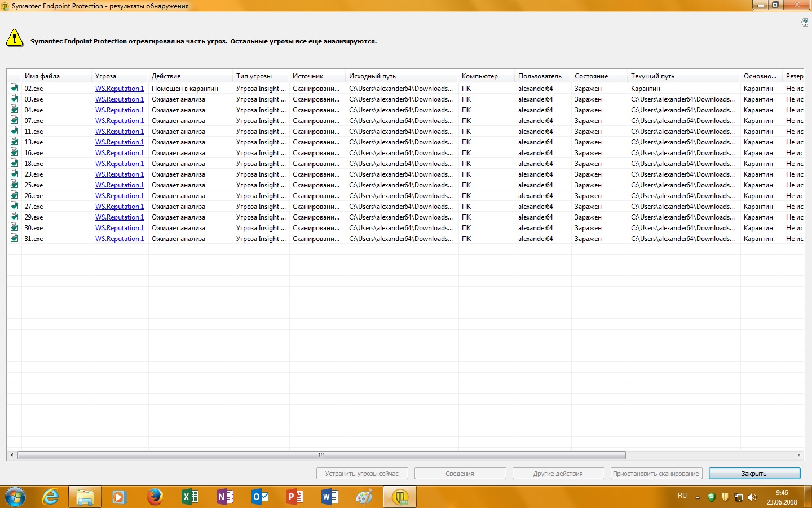Open Paint from the taskbar
812x508 pixels.
point(364,497)
